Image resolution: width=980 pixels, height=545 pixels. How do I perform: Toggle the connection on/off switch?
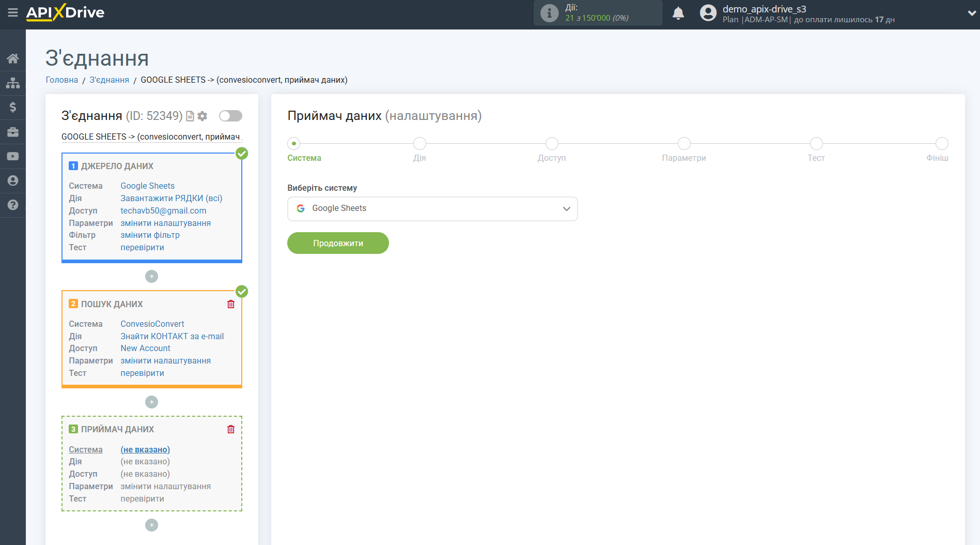coord(230,116)
